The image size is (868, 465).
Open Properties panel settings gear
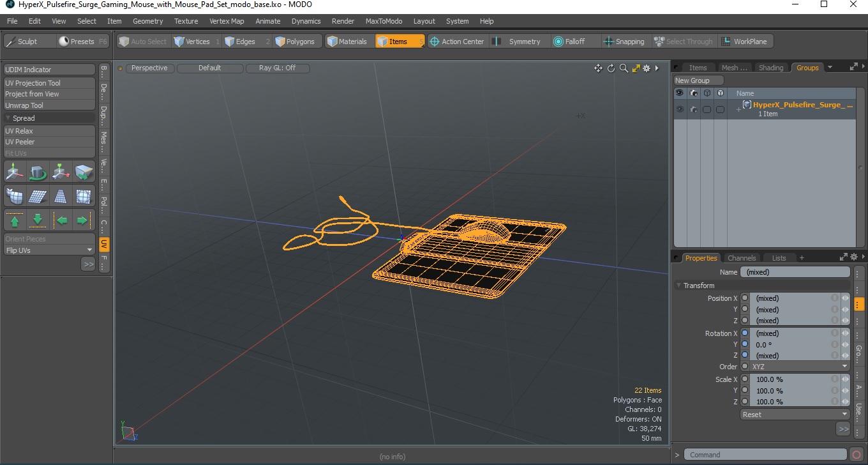pyautogui.click(x=853, y=257)
